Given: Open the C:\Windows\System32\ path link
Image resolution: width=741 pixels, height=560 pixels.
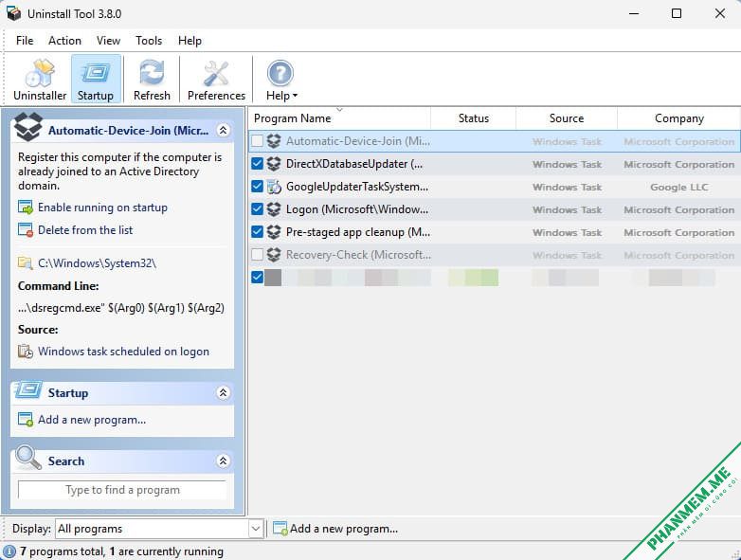Looking at the screenshot, I should click(x=97, y=263).
